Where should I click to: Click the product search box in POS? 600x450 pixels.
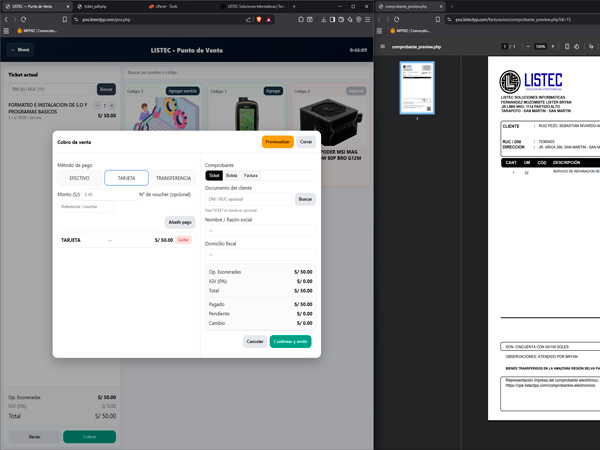(x=247, y=72)
